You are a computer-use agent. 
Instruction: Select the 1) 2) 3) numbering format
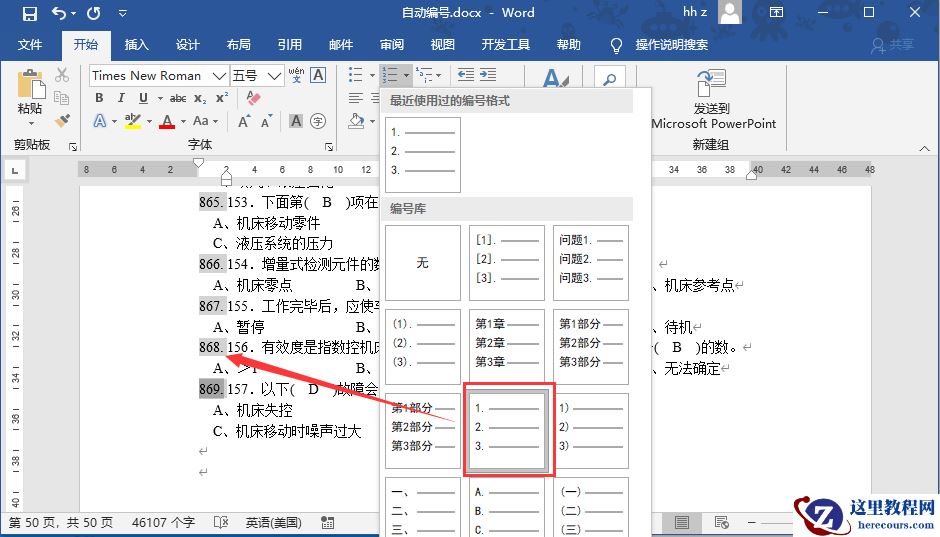(x=590, y=430)
